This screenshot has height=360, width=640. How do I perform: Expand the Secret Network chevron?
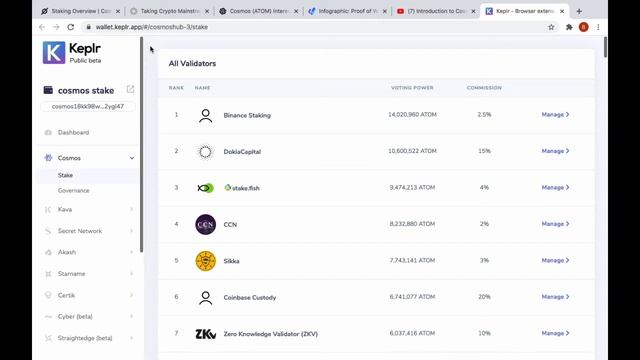(x=131, y=231)
